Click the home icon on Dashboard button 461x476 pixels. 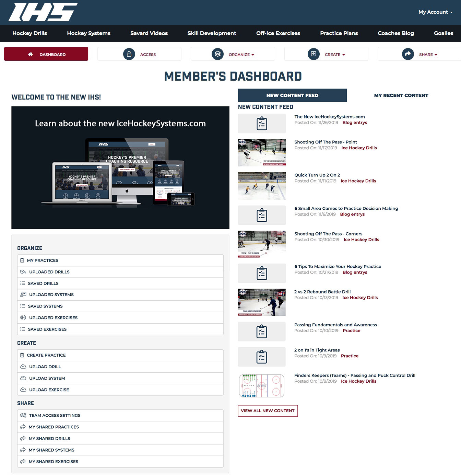tap(31, 54)
